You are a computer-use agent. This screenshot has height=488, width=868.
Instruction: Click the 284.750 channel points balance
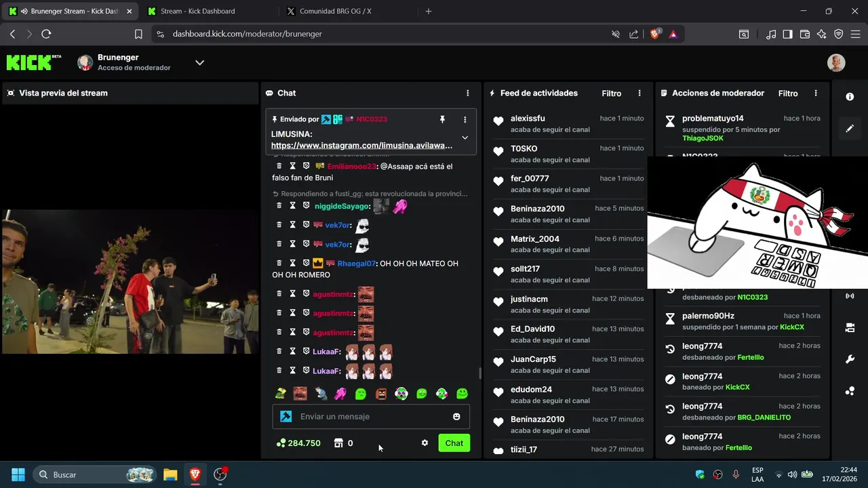298,443
